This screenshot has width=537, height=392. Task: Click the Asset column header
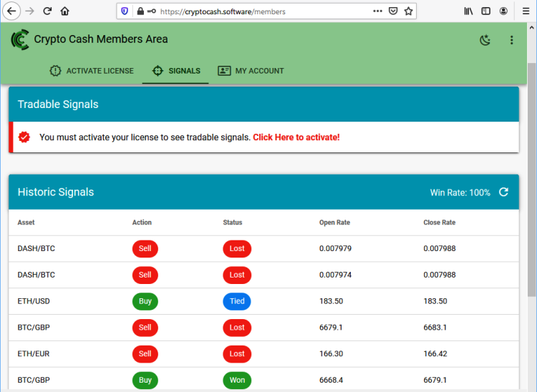click(x=26, y=222)
